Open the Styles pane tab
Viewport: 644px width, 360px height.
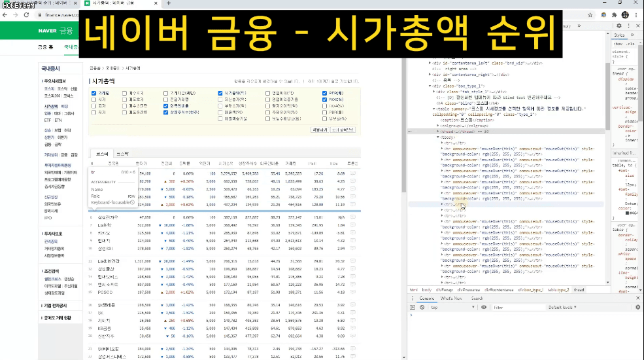619,35
